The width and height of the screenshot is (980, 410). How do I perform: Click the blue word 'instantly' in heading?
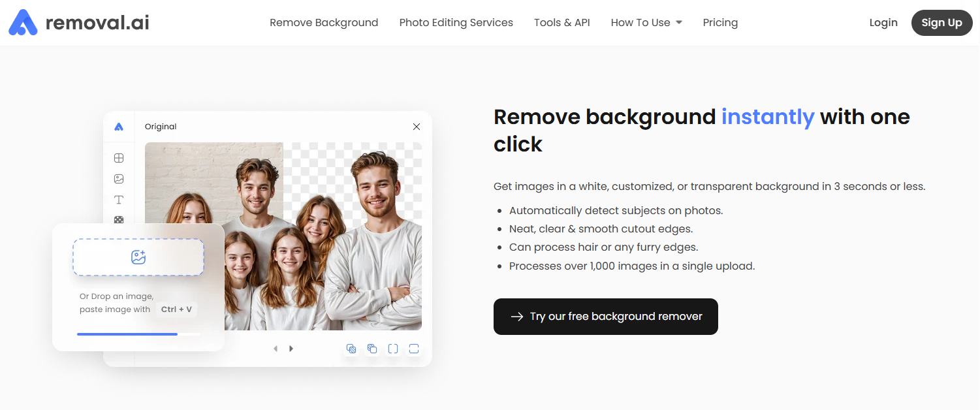click(768, 117)
